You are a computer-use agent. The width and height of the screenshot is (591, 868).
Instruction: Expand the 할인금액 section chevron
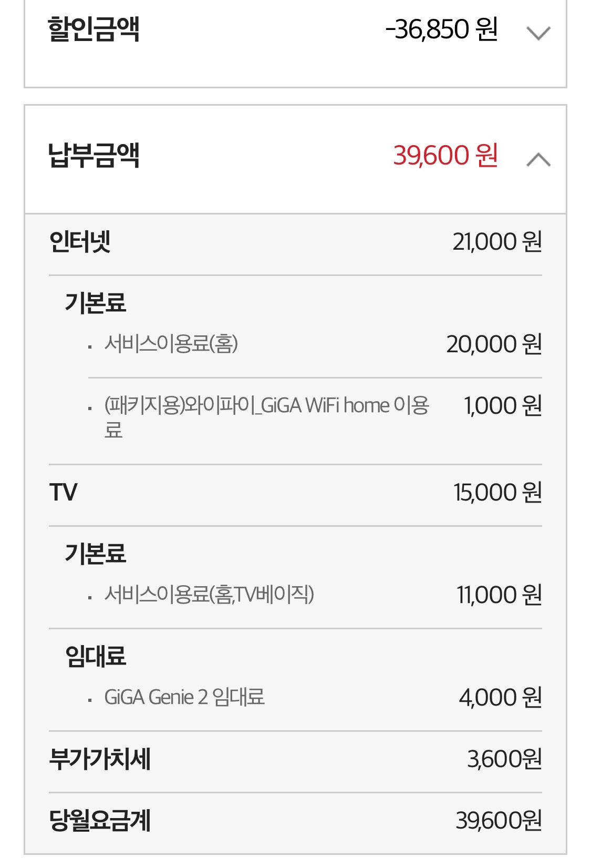click(x=538, y=33)
